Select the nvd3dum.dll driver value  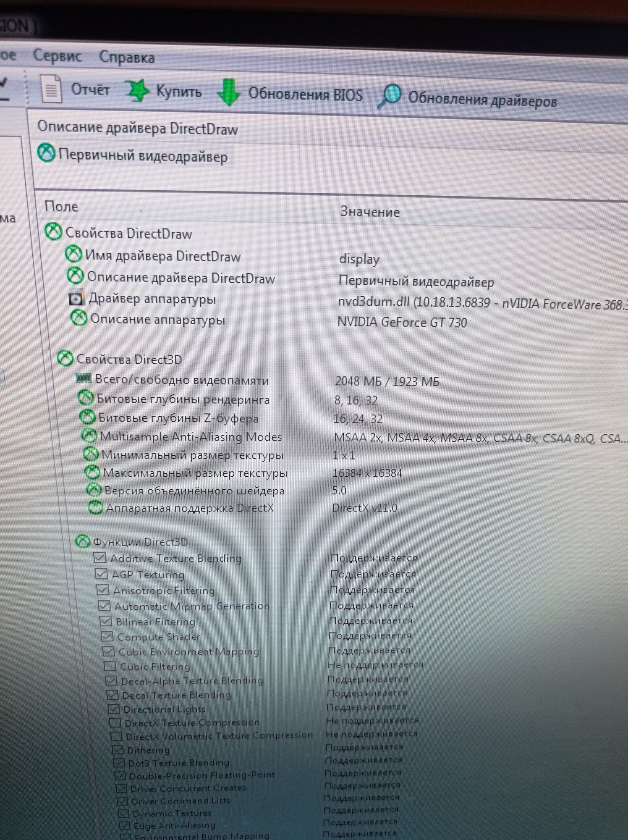click(x=482, y=303)
